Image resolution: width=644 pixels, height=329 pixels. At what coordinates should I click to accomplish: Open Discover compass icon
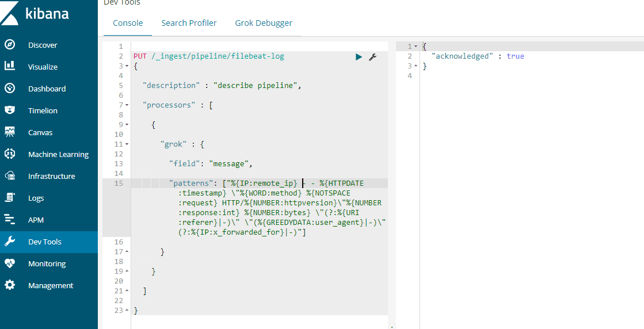(10, 45)
